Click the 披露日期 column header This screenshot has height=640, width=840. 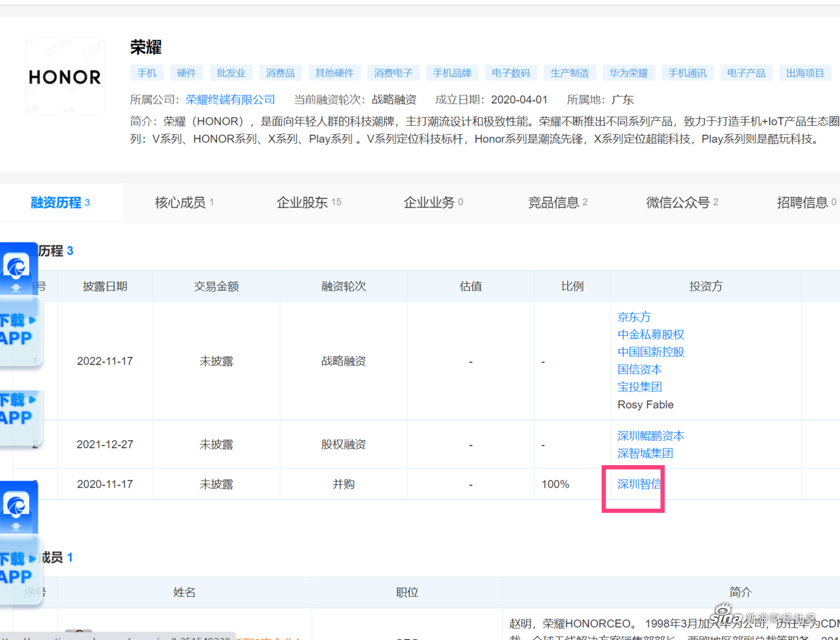(105, 286)
